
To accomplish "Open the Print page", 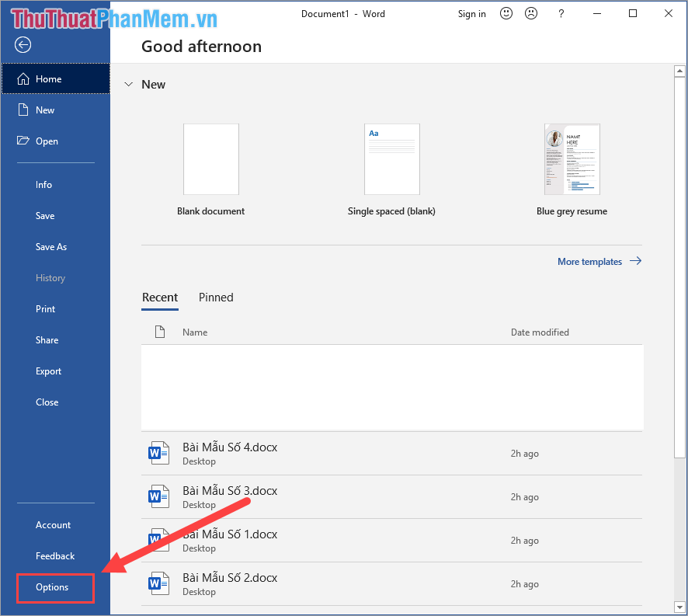I will pyautogui.click(x=46, y=309).
